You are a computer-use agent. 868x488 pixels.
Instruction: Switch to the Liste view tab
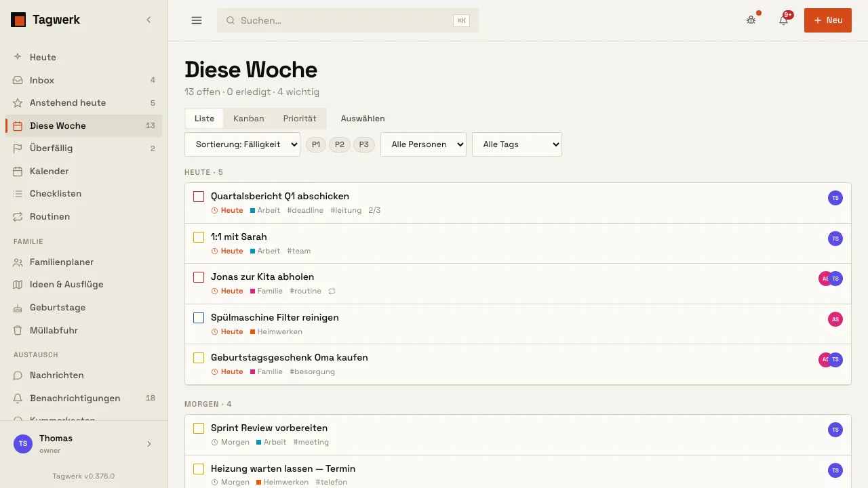coord(204,119)
